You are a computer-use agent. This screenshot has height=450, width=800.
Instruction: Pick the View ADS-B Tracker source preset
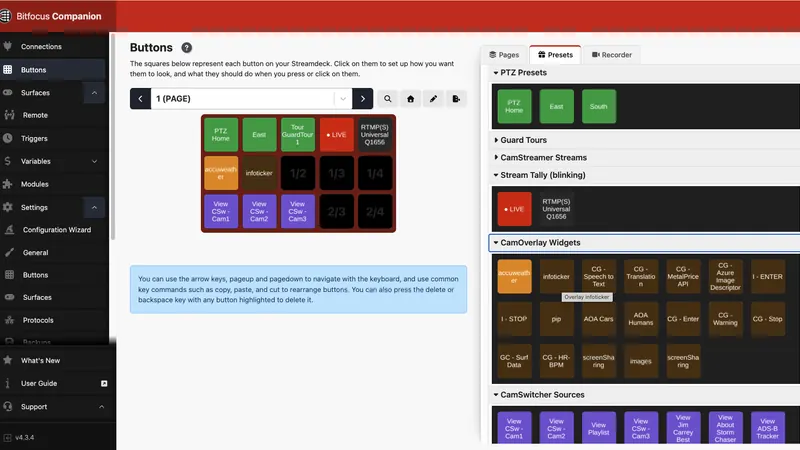[768, 428]
